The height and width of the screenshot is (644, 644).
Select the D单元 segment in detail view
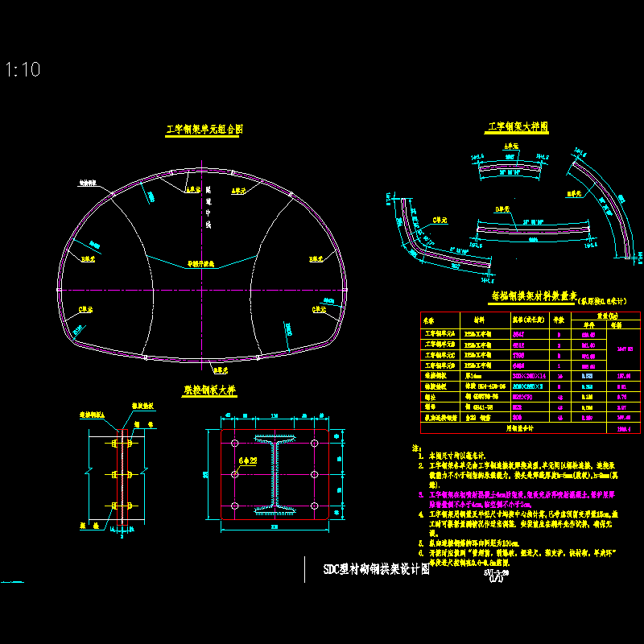tap(537, 230)
